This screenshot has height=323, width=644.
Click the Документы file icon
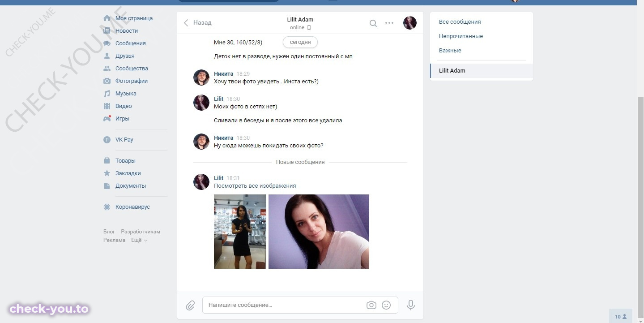(x=107, y=185)
